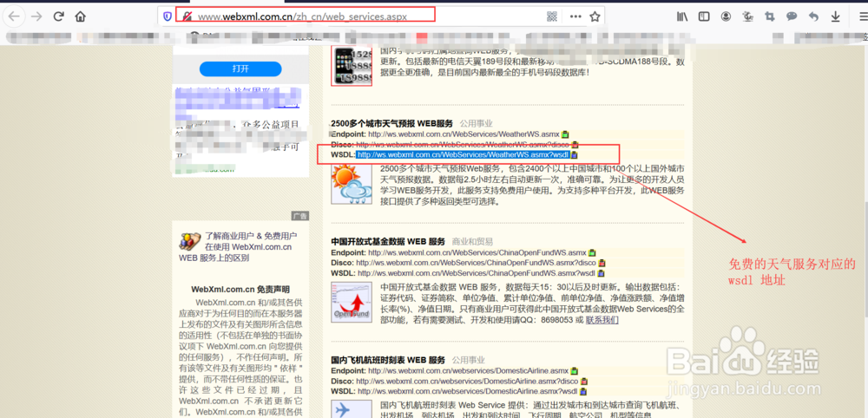The image size is (868, 418).
Task: Click the OpenFund chart thumbnail
Action: (351, 302)
